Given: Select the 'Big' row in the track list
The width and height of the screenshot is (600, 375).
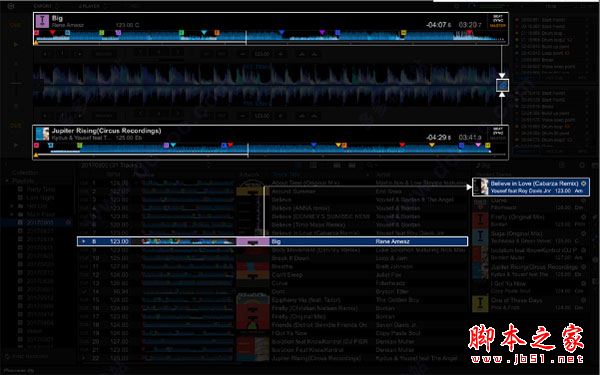Looking at the screenshot, I should [272, 241].
